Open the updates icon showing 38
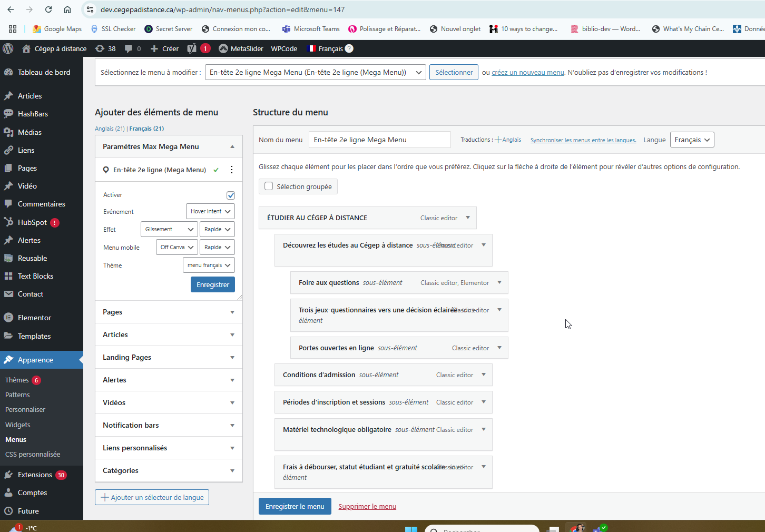765x532 pixels. coord(100,48)
